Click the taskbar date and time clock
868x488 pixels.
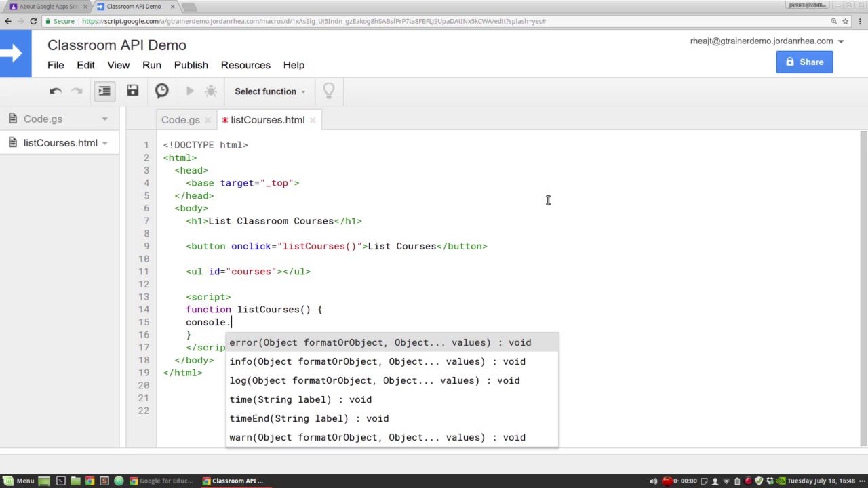821,481
